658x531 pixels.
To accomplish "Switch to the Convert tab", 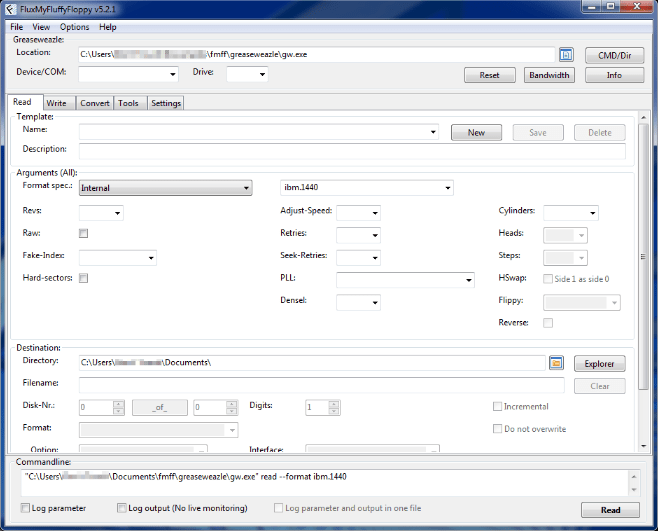I will [95, 103].
